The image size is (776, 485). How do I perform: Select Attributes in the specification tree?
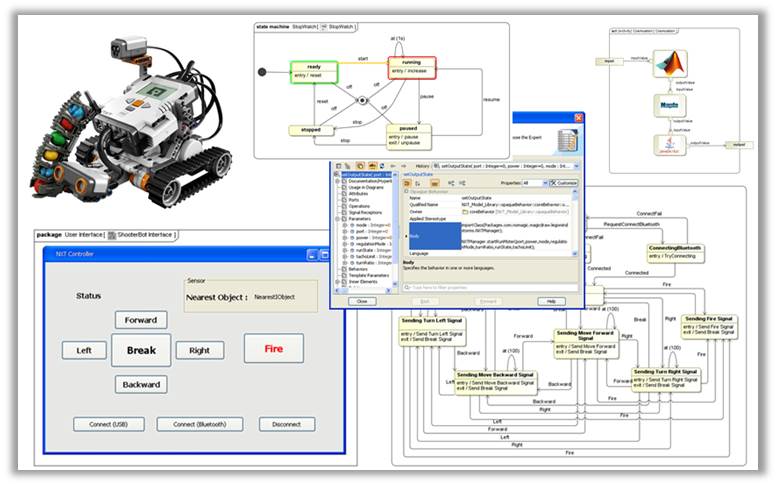tap(358, 194)
